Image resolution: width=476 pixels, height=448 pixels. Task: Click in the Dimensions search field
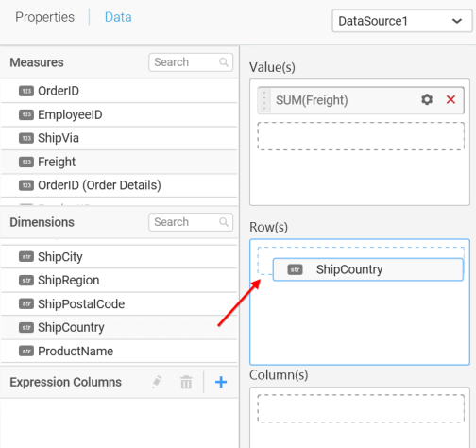(191, 222)
